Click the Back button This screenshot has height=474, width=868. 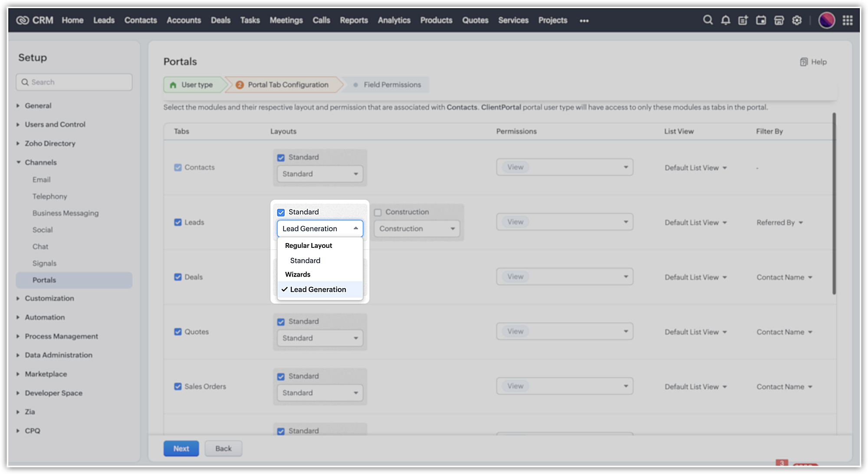click(224, 448)
